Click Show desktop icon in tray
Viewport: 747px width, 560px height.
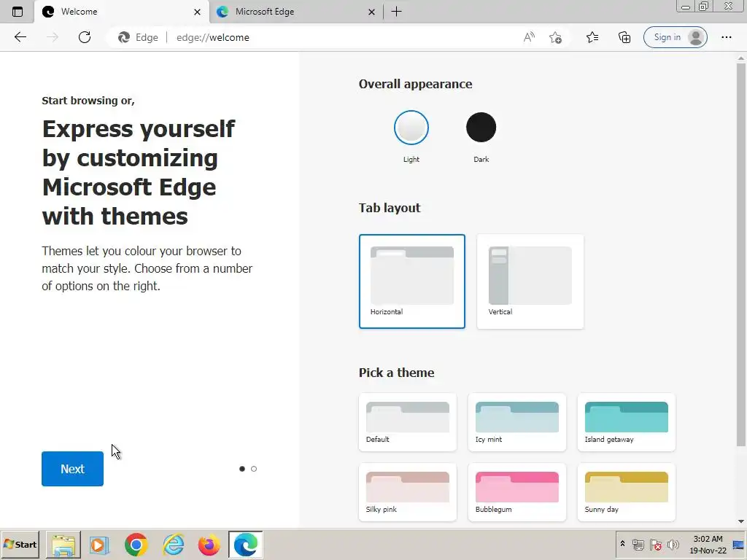[x=740, y=545]
